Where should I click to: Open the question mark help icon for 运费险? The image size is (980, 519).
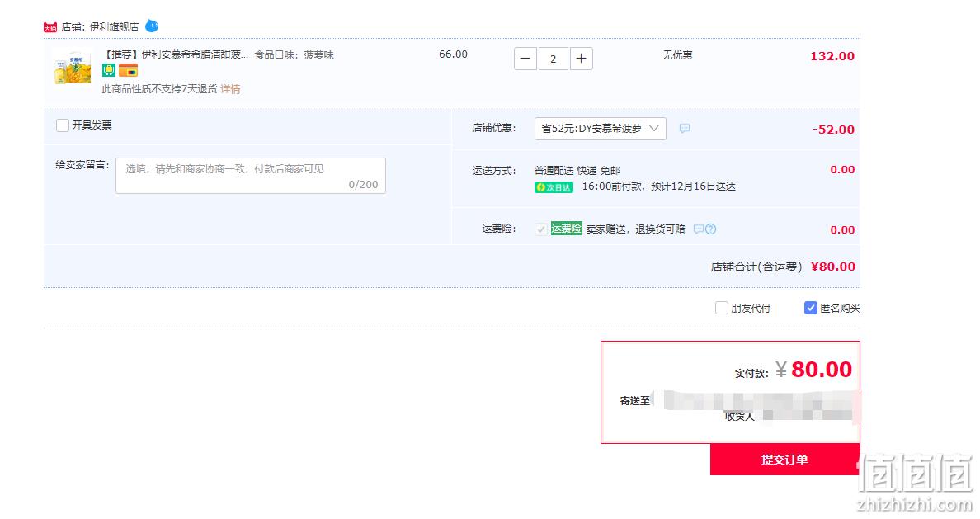point(710,229)
